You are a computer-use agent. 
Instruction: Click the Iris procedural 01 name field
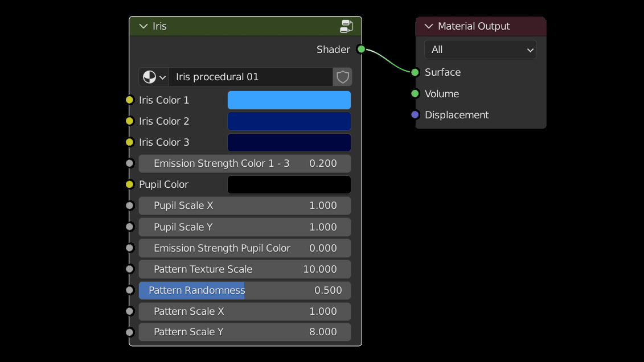(250, 77)
